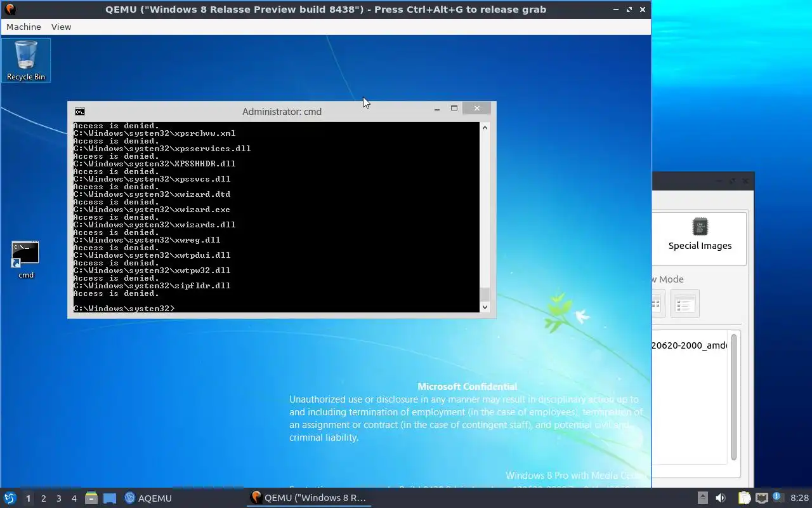Click the removable media eject tray icon
Viewport: 812px width, 508px height.
[x=703, y=498]
